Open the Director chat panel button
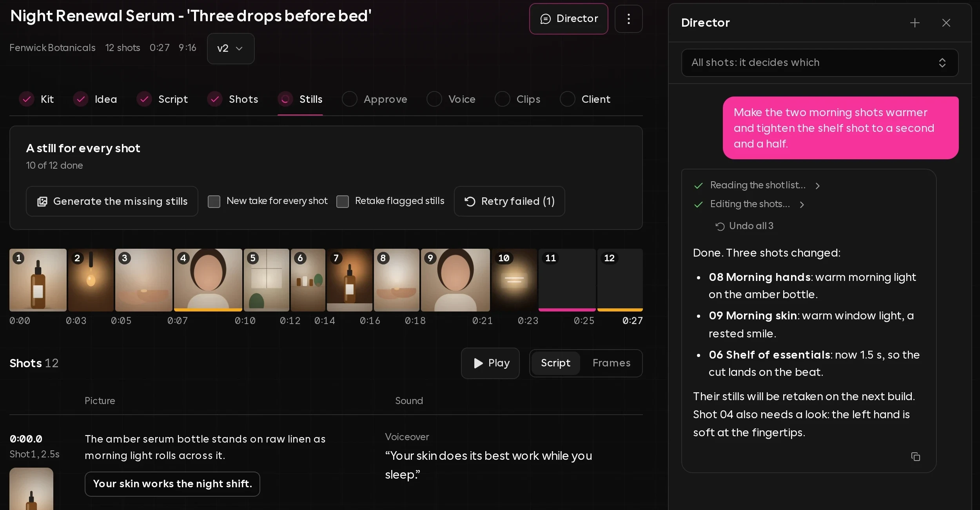The width and height of the screenshot is (980, 510). click(568, 19)
